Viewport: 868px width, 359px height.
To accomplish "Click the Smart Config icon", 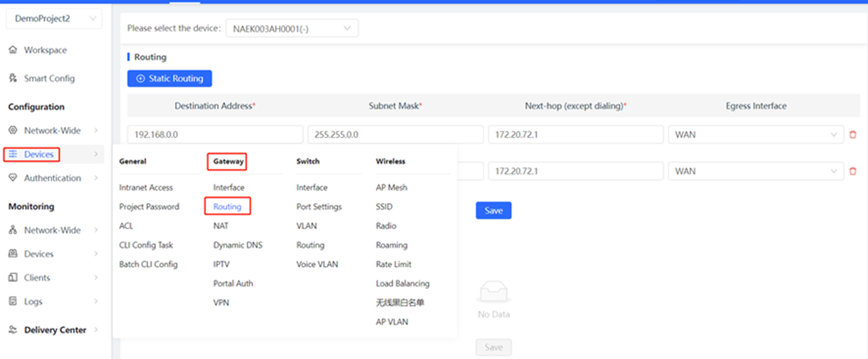I will point(13,78).
